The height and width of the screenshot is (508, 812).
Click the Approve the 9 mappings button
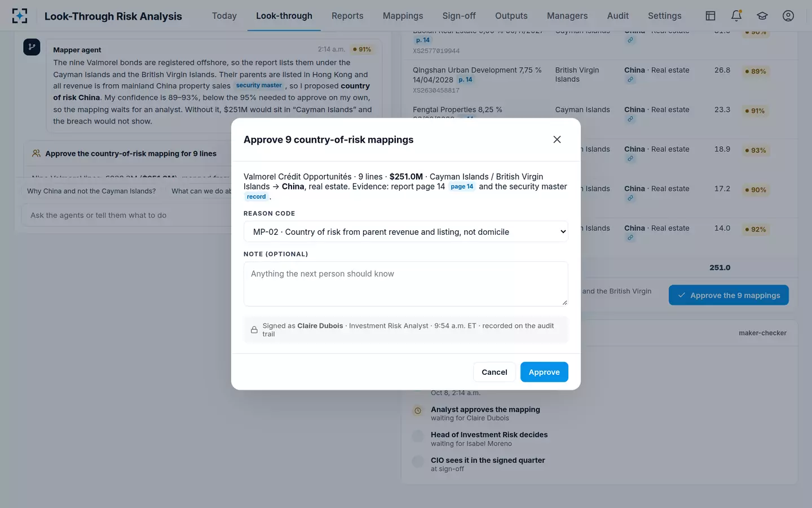tap(729, 295)
